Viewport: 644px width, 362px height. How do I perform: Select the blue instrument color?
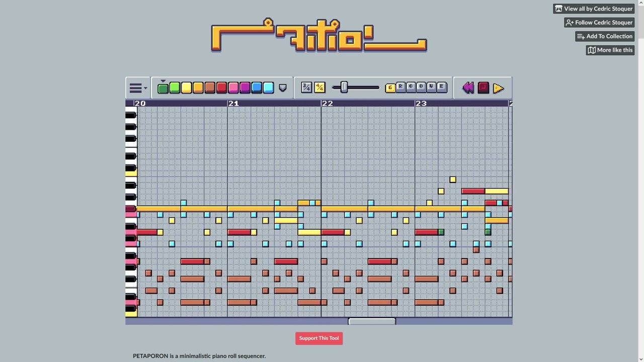tap(257, 88)
